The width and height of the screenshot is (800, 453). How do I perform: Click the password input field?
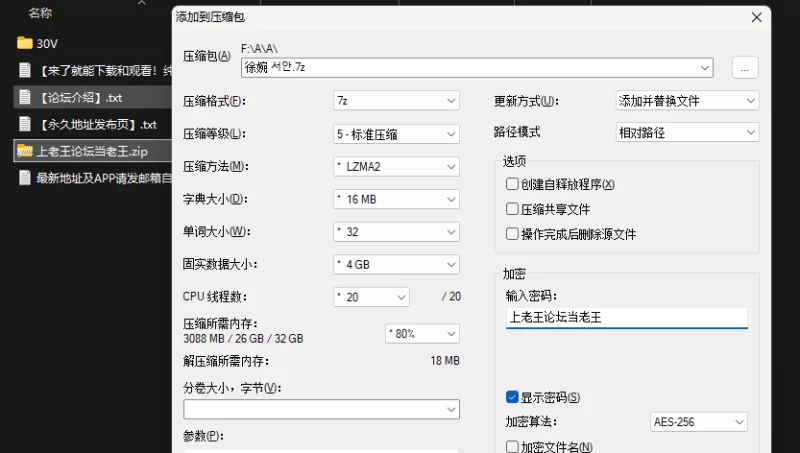point(627,317)
